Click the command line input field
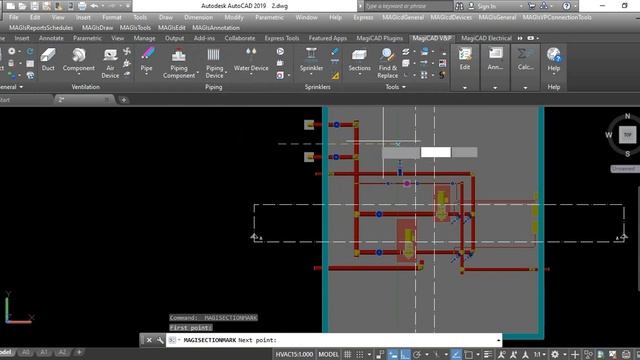 pyautogui.click(x=334, y=340)
